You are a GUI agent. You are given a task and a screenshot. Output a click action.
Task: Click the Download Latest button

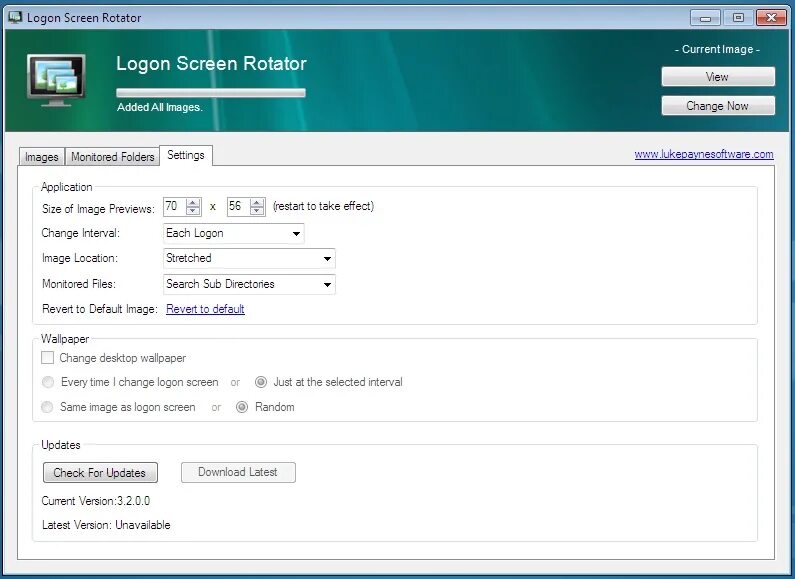(238, 472)
